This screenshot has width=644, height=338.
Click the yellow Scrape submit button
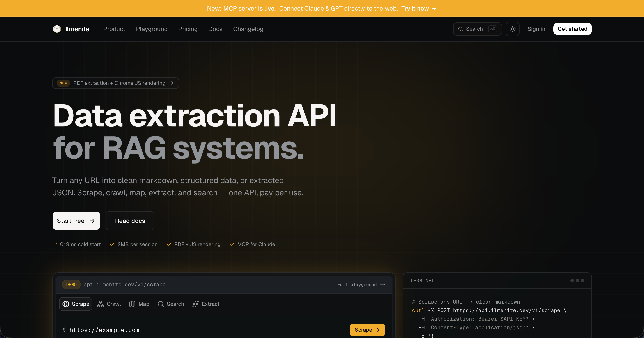367,330
